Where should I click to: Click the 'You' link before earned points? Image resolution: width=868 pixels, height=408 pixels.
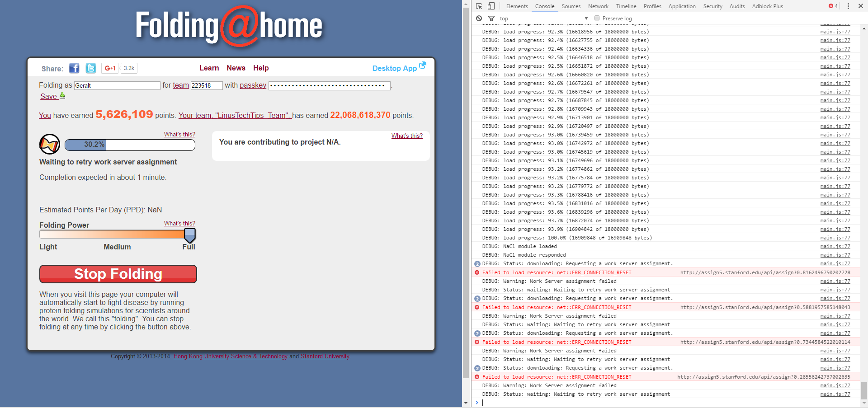(x=45, y=116)
